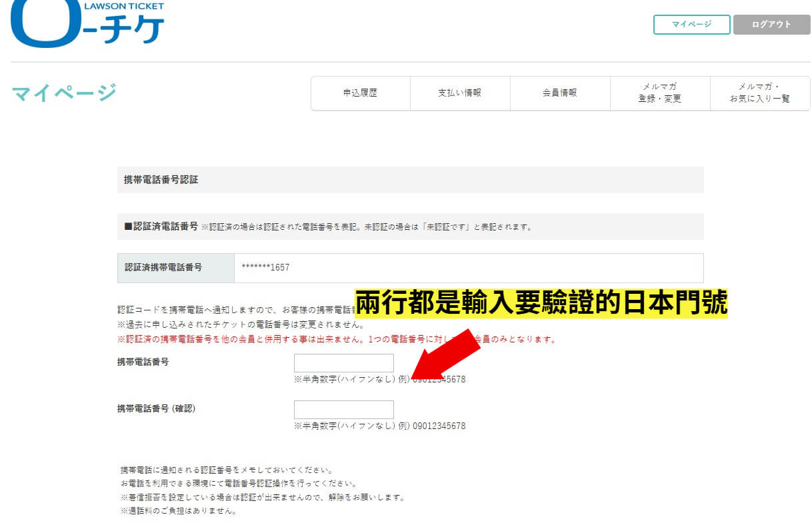Click the Lawson Ticket logo
Screen dimensions: 812x529
pos(87,23)
